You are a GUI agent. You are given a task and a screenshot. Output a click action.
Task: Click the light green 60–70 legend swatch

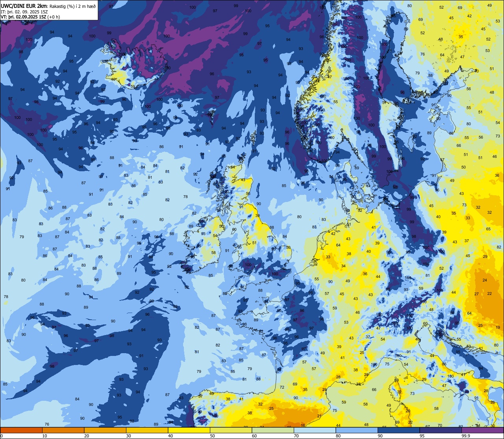(x=273, y=430)
